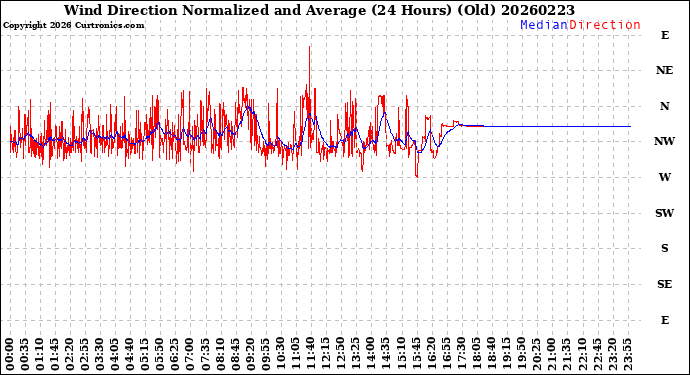Click the 15:10 time tick label
The image size is (690, 375).
pyautogui.click(x=401, y=355)
